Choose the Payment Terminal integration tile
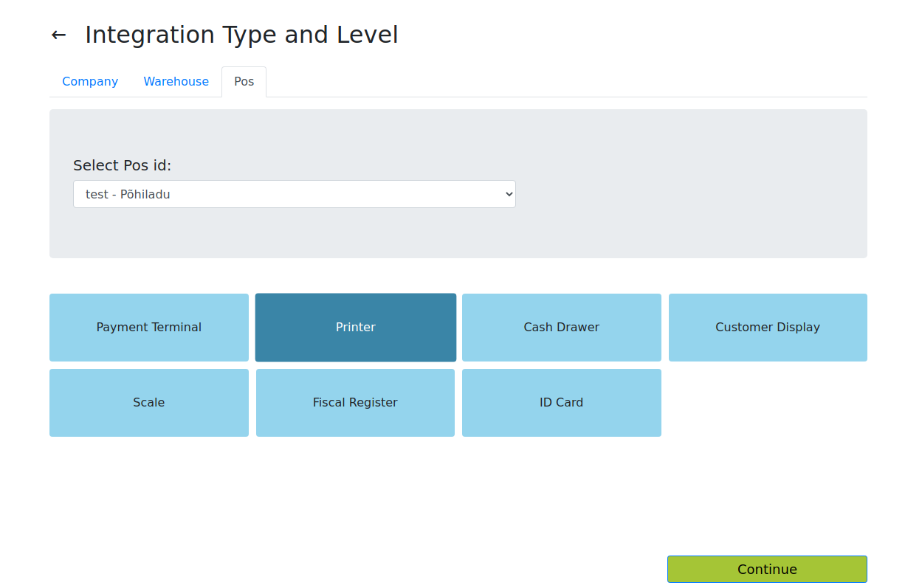Screen dimensions: 922x588 (149, 328)
